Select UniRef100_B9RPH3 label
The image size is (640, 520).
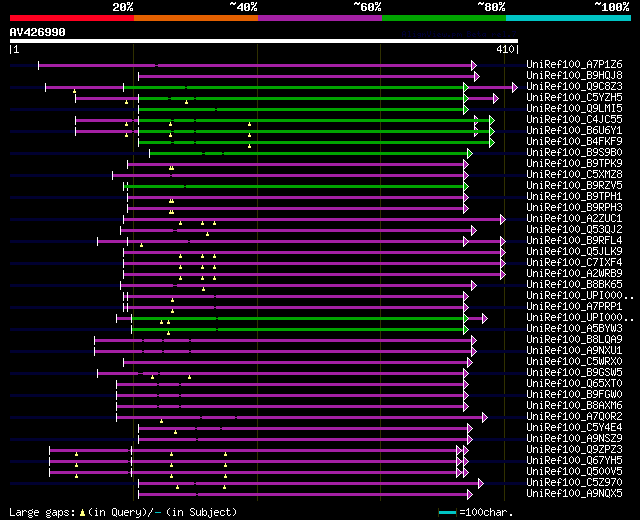click(x=574, y=208)
